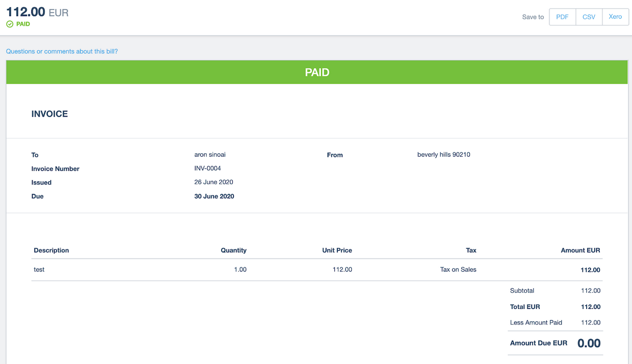The width and height of the screenshot is (632, 364).
Task: Click the Tax column header
Action: click(471, 250)
